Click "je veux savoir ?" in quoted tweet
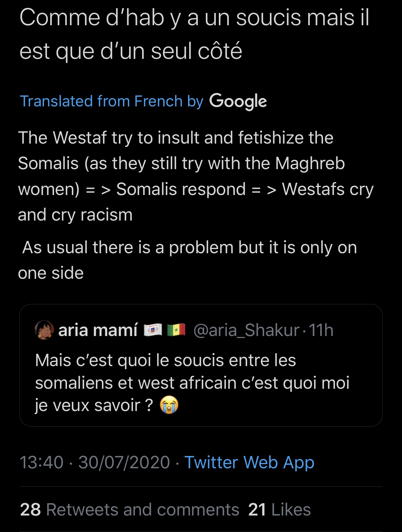 94,405
